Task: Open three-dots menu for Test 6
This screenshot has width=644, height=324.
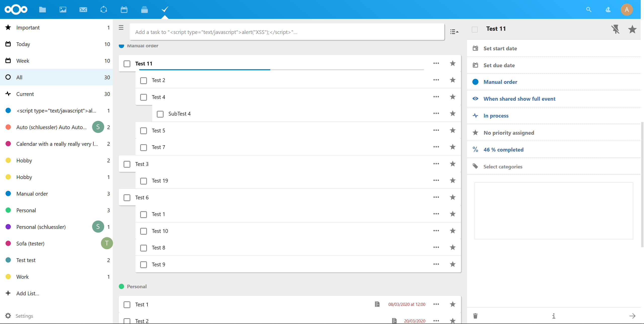Action: [436, 197]
